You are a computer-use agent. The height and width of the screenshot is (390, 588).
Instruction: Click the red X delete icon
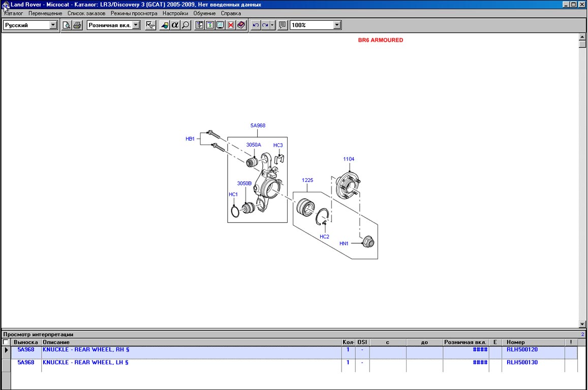click(x=231, y=25)
